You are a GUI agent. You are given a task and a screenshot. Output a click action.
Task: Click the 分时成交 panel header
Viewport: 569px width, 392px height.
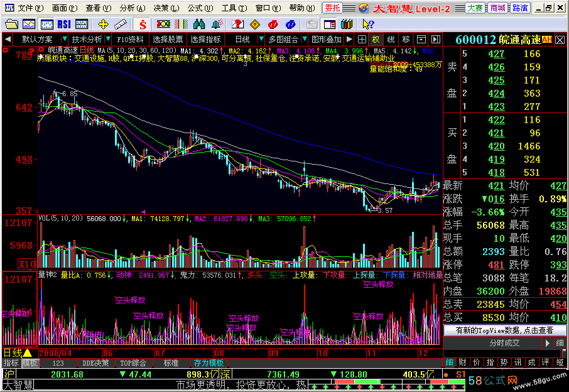[504, 342]
